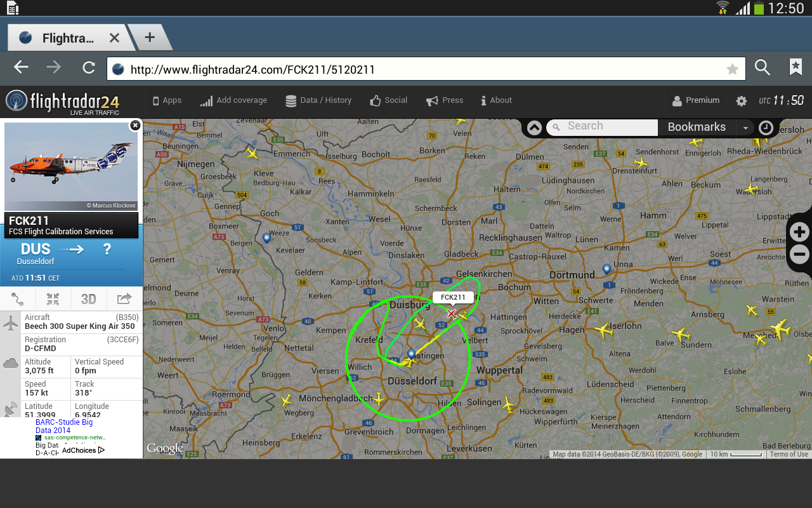Reload the page
This screenshot has height=508, width=812.
click(x=88, y=68)
